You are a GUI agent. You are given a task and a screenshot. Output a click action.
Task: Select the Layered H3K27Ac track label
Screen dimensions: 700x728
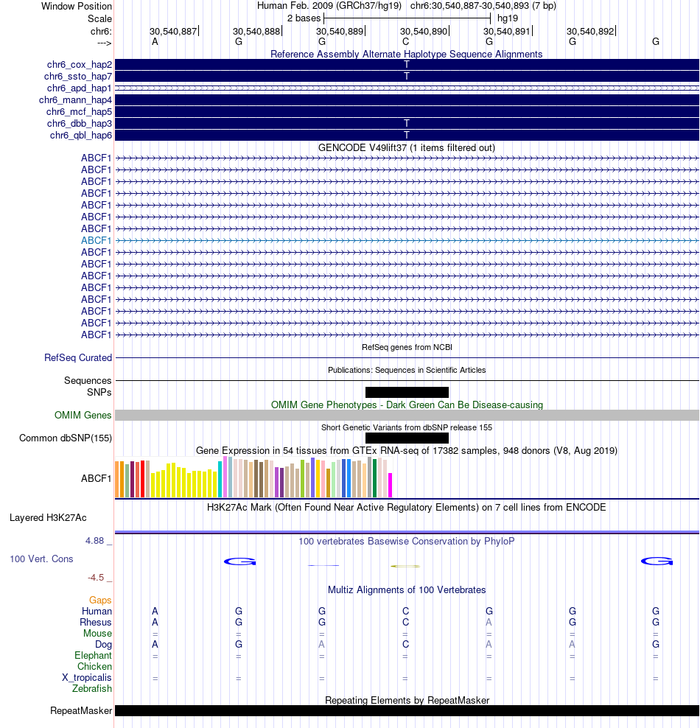(x=49, y=518)
